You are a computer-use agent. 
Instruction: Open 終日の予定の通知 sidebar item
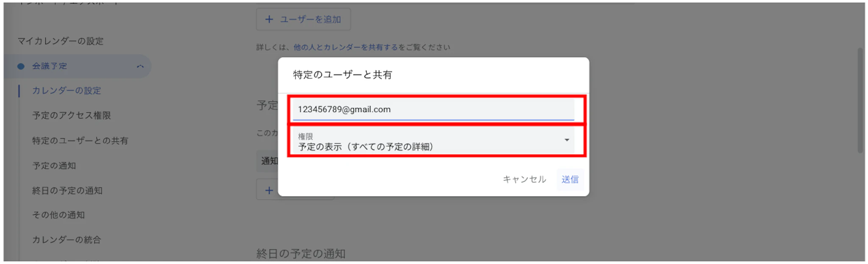click(x=67, y=191)
